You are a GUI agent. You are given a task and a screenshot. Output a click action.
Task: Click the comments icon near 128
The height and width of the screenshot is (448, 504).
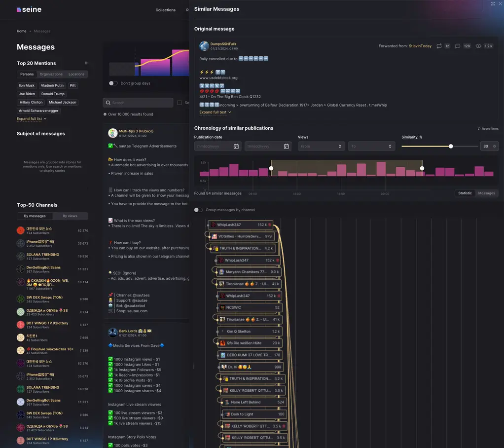458,46
